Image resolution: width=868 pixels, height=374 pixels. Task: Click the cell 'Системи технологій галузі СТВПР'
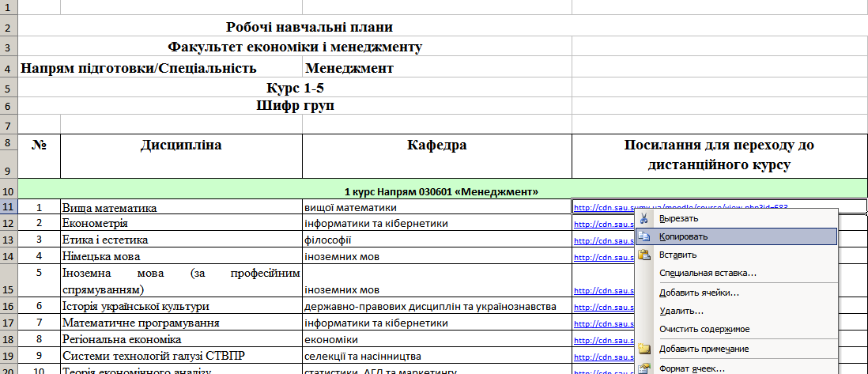(181, 357)
